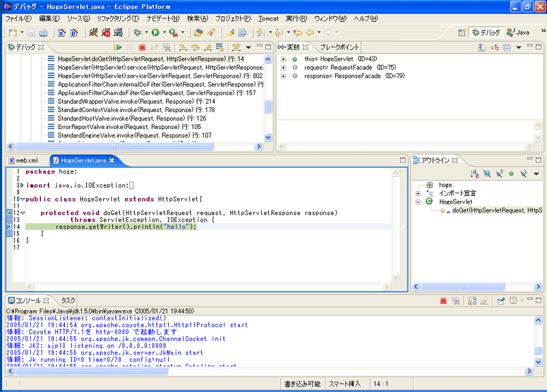Toggle Scroll Lock in Console toolbar
The image size is (547, 392).
tap(472, 300)
